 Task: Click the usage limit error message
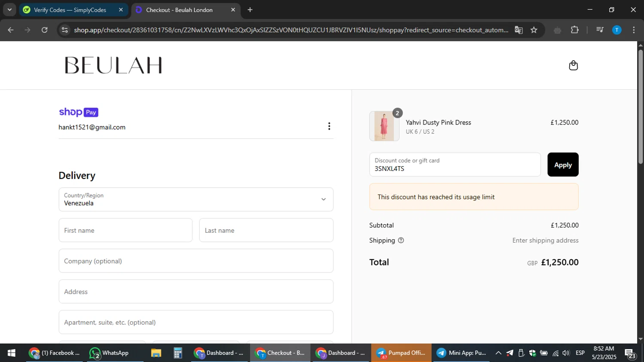pos(474,197)
